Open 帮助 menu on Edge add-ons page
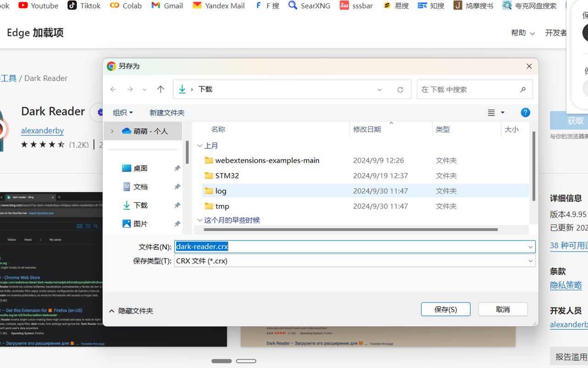This screenshot has width=588, height=368. (523, 33)
